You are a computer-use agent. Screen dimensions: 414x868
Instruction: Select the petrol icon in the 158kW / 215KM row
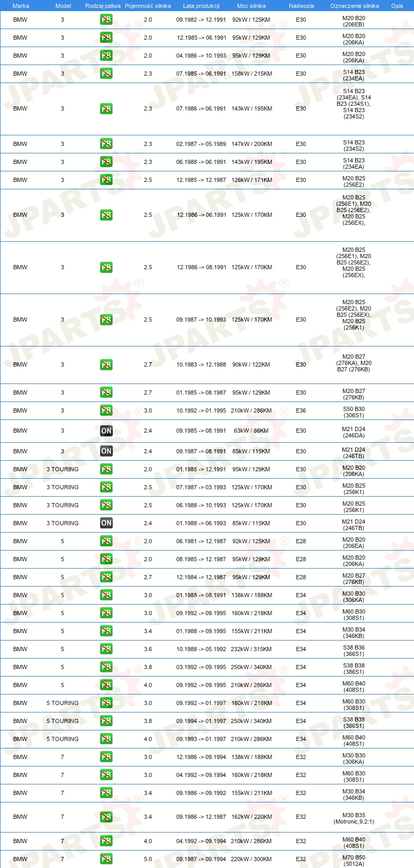106,74
